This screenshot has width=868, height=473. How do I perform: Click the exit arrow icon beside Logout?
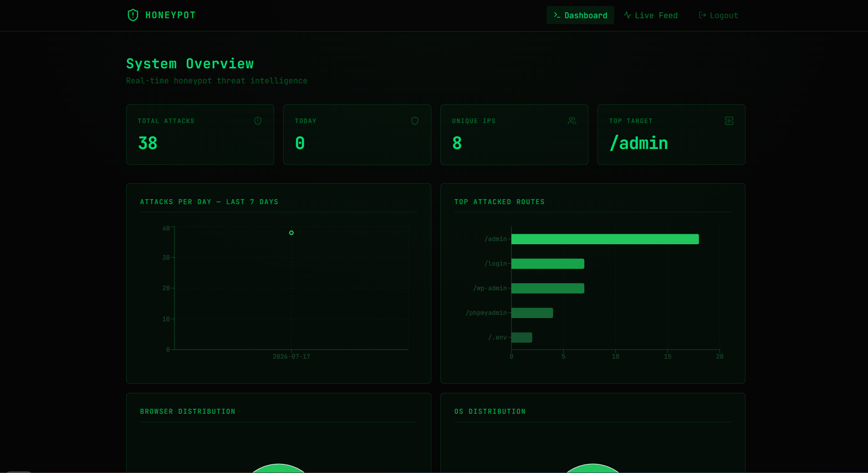(702, 15)
